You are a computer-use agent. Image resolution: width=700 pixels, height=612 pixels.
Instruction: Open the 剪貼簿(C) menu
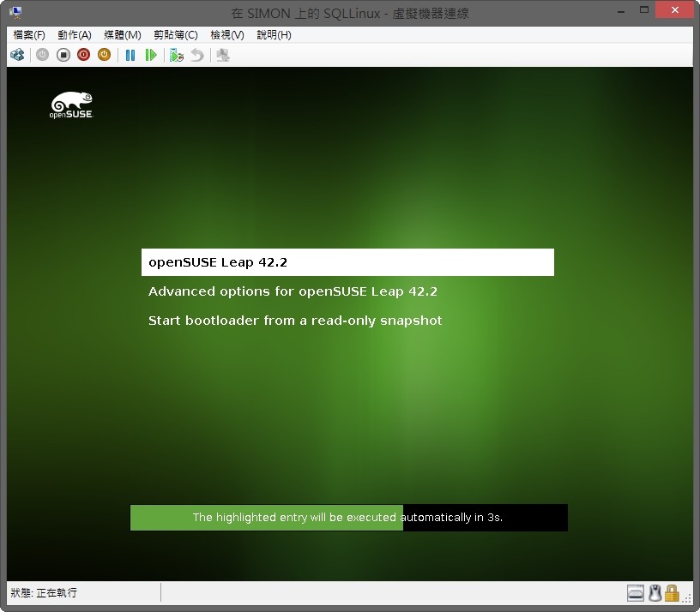176,35
